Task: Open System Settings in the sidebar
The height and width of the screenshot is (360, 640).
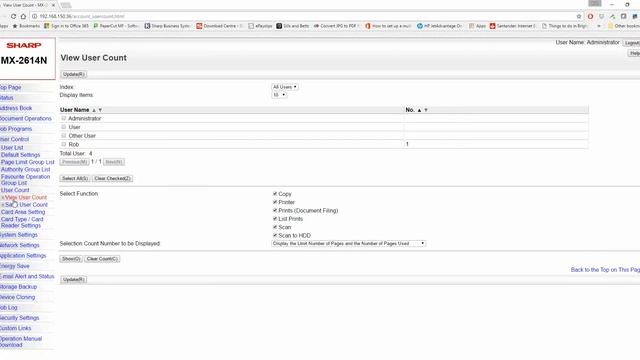Action: (x=19, y=235)
